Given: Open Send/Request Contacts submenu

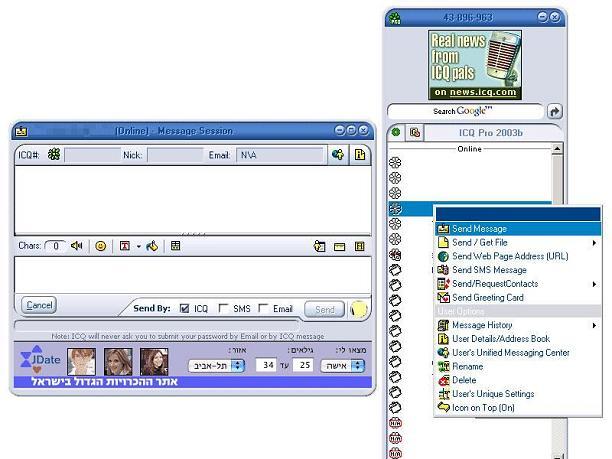Looking at the screenshot, I should point(518,284).
